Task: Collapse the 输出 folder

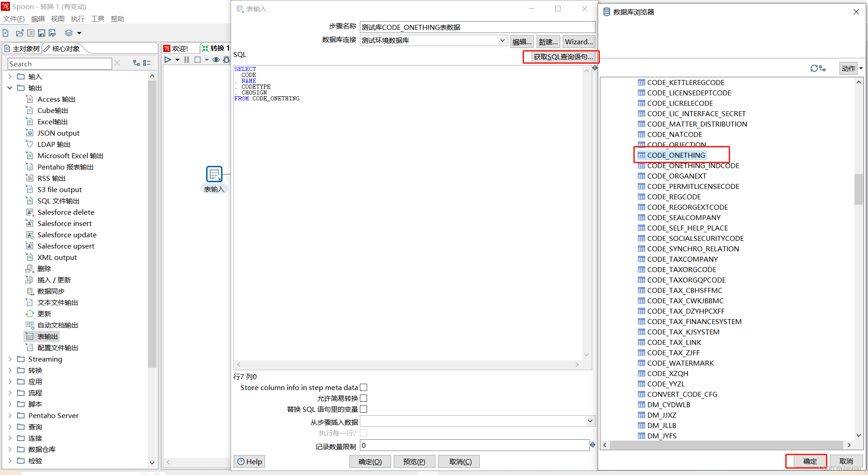Action: tap(10, 88)
